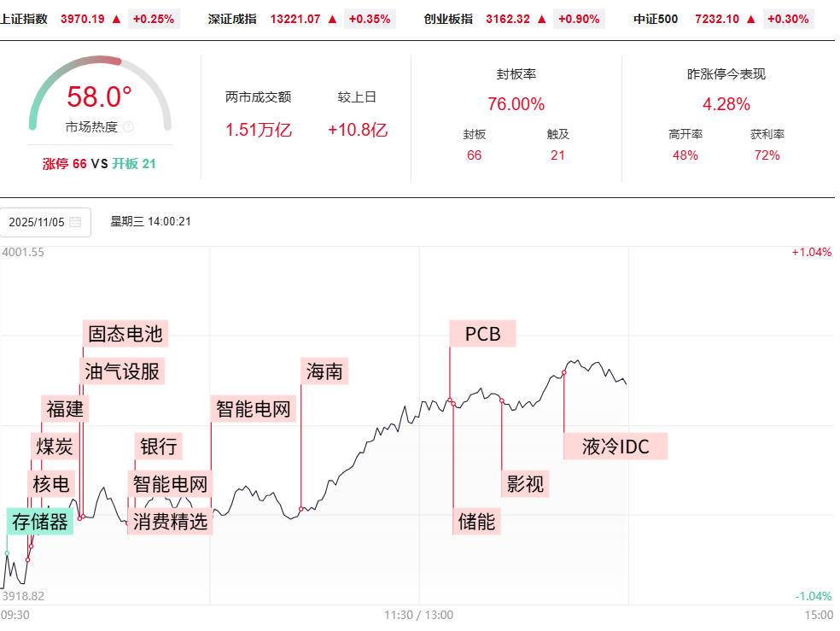Click the 封板率 76.00% value
Screen dimensions: 840x631
click(516, 104)
